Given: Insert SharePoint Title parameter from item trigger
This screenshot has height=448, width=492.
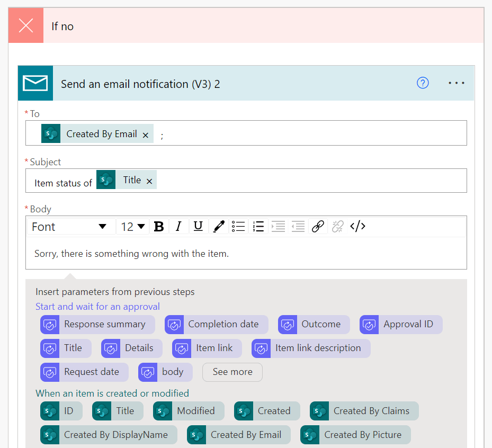Looking at the screenshot, I should click(118, 411).
